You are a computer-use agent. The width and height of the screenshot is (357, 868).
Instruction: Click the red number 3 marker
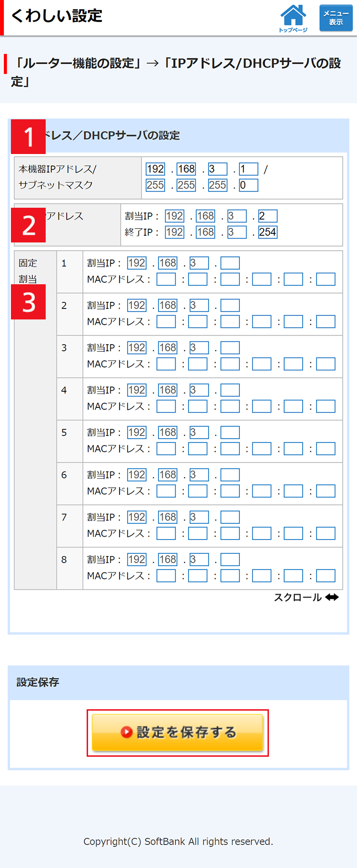pos(29,302)
